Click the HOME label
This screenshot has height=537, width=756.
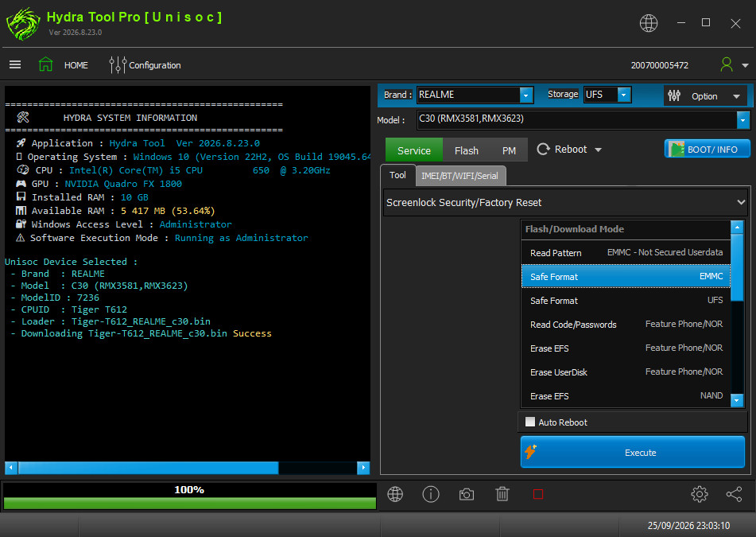pyautogui.click(x=76, y=65)
